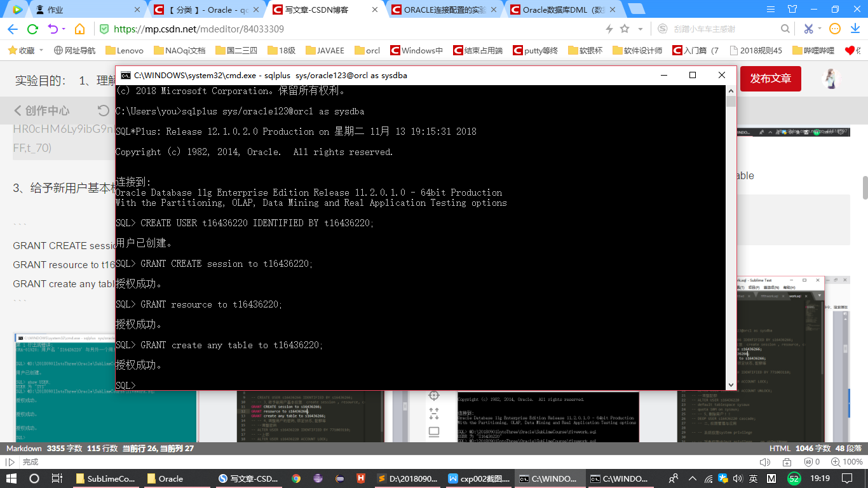Click the teal cmd screenshot thumbnail in editor
The width and height of the screenshot is (868, 488).
(x=106, y=386)
